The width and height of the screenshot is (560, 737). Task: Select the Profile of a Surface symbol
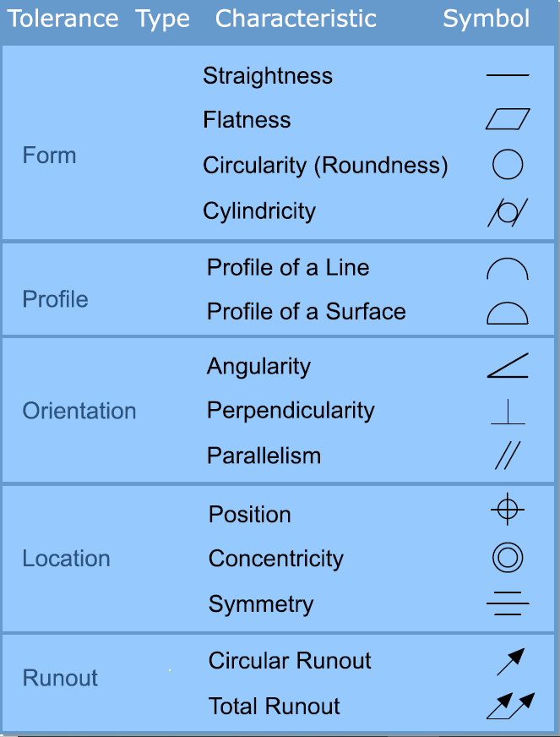click(508, 313)
